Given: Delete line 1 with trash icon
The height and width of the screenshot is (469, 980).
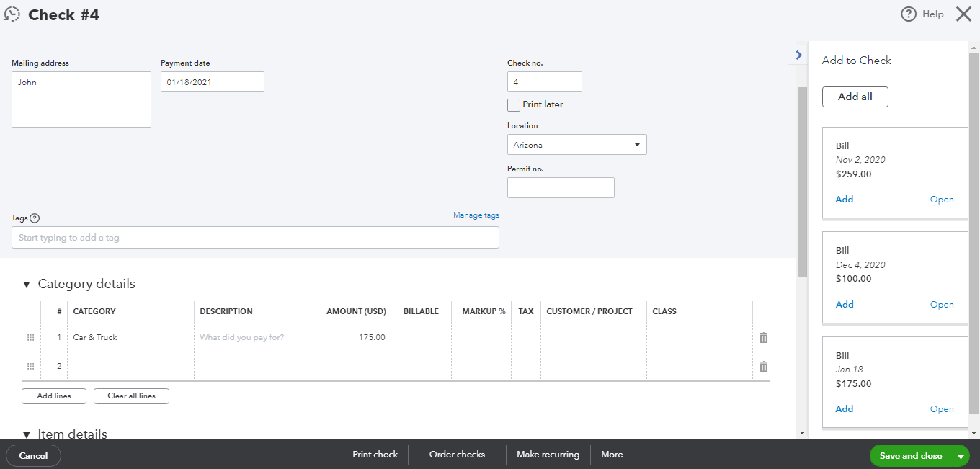Looking at the screenshot, I should point(763,338).
